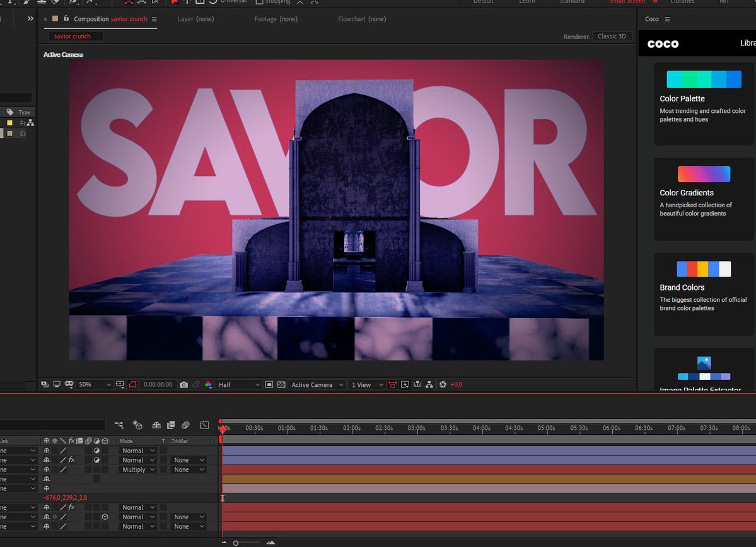The height and width of the screenshot is (547, 756).
Task: Click the fx column header icon in switches
Action: coord(71,440)
